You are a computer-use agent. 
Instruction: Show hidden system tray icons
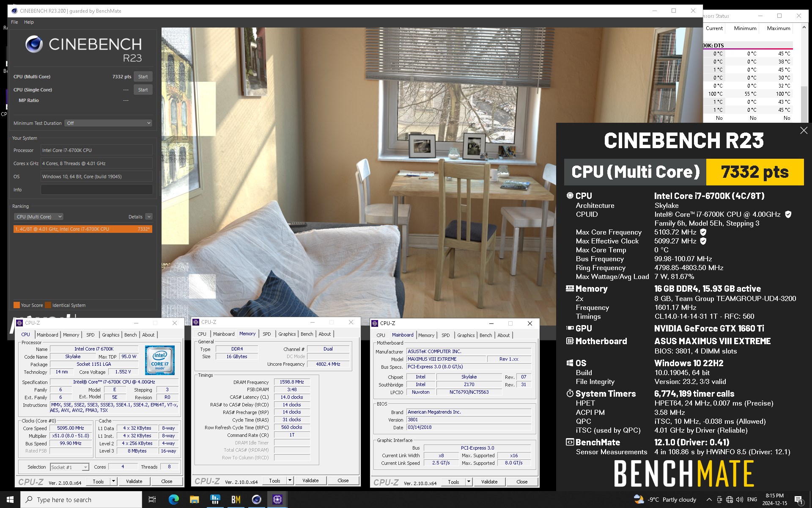pyautogui.click(x=709, y=500)
